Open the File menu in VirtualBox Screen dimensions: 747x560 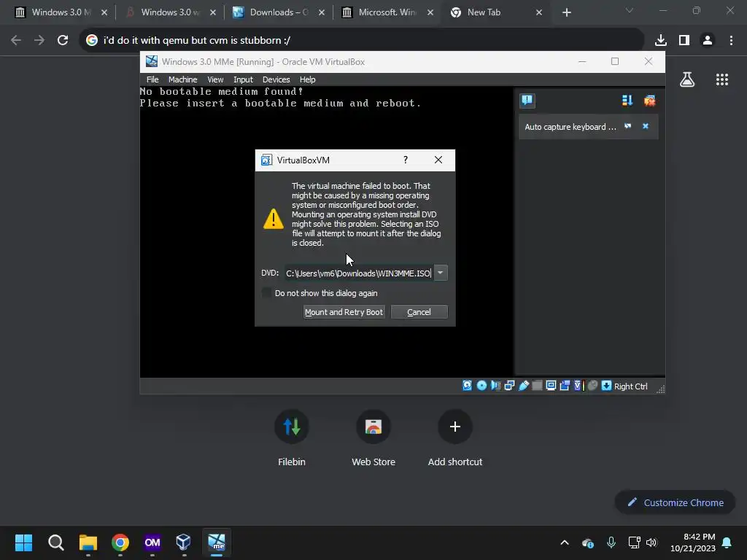(x=152, y=79)
